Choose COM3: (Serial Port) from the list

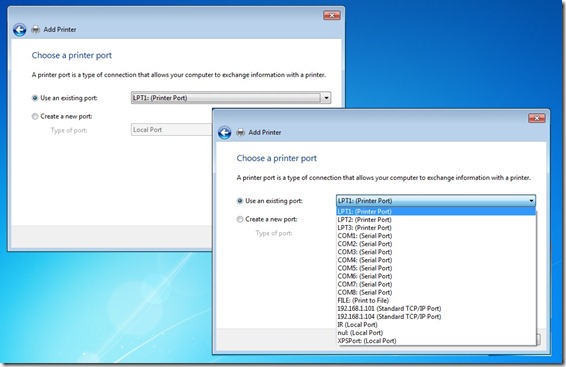click(x=436, y=252)
